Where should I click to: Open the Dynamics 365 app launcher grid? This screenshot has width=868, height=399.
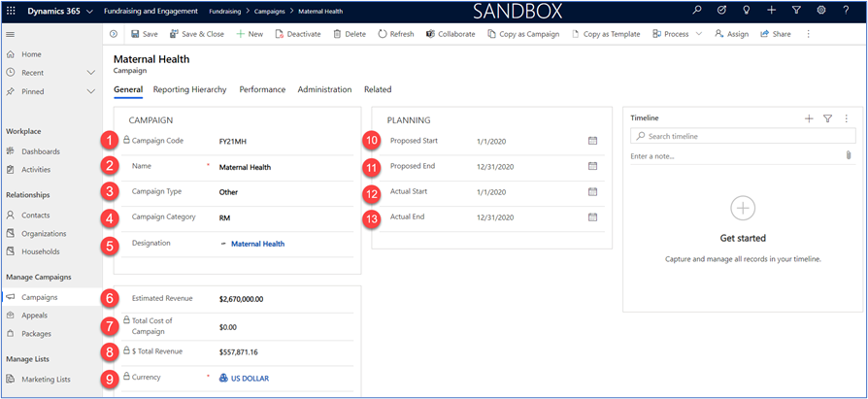tap(11, 11)
